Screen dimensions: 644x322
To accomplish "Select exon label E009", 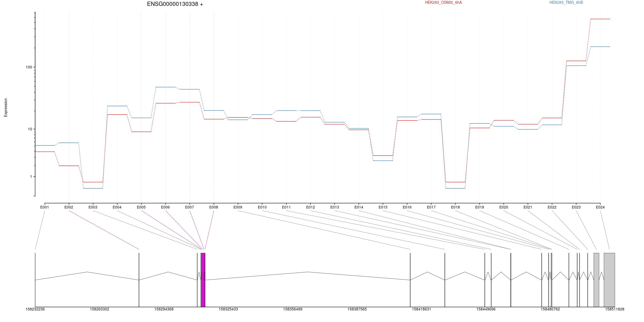I will (238, 207).
